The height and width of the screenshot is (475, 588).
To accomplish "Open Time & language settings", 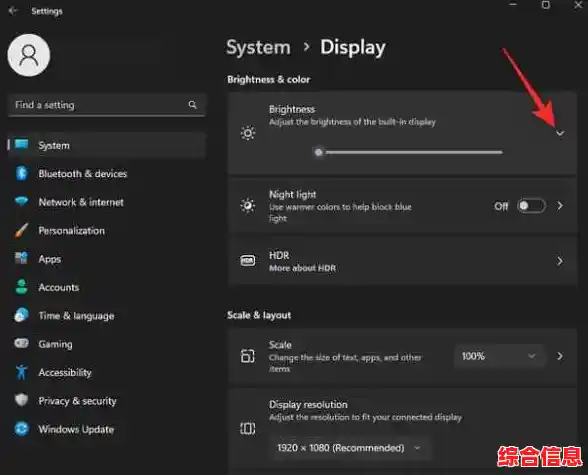I will (107, 316).
